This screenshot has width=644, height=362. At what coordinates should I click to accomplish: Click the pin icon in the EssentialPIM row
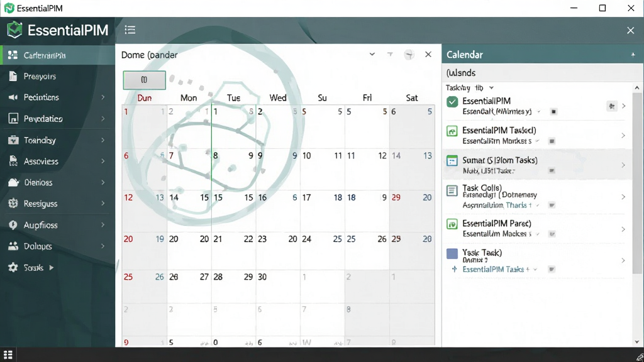(x=611, y=106)
